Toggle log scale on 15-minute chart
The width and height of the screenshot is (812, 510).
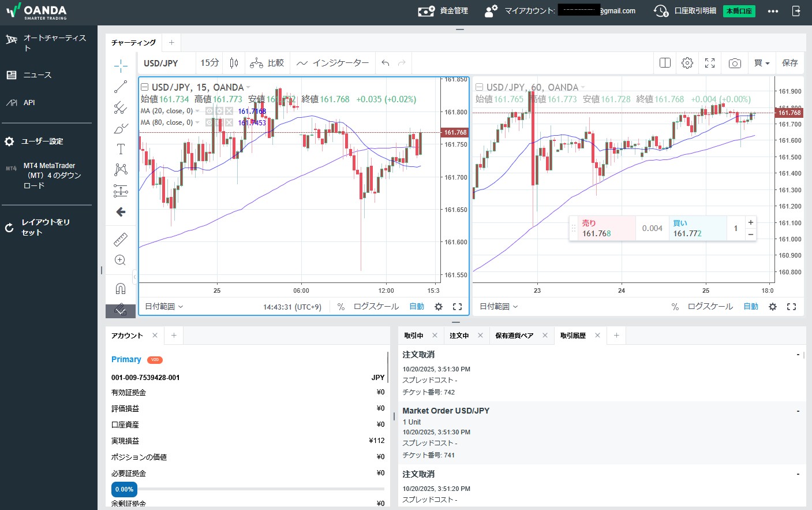[x=376, y=307]
